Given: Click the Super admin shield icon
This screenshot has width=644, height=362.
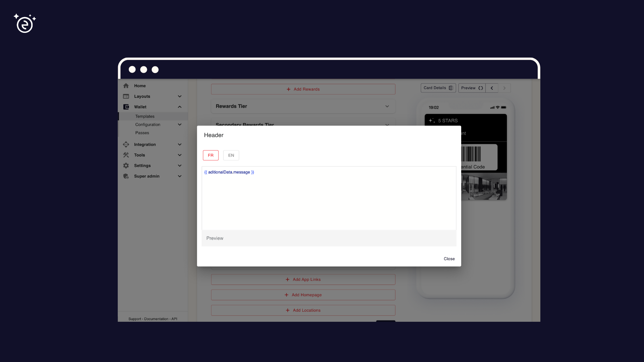Looking at the screenshot, I should point(126,176).
